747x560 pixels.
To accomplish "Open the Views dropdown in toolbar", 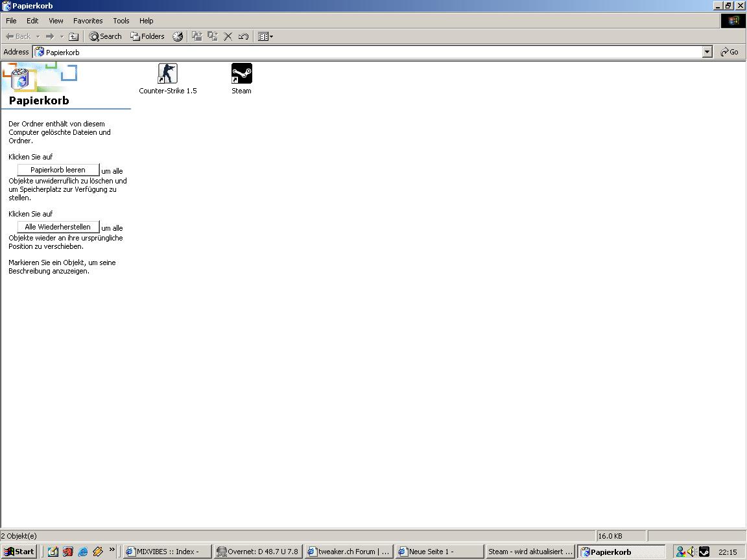I will (x=265, y=36).
